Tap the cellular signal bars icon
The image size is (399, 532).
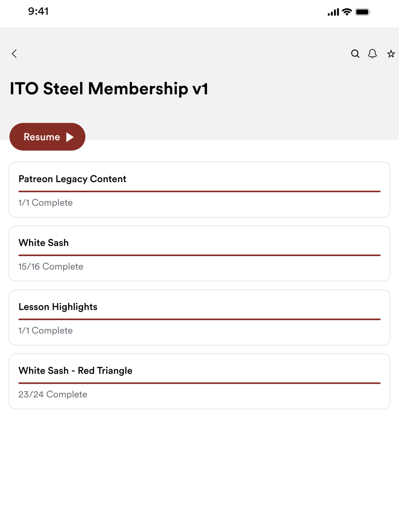[333, 12]
